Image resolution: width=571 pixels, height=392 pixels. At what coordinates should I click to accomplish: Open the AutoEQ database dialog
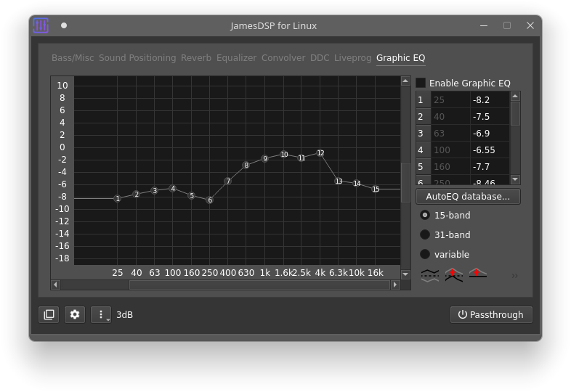point(468,197)
